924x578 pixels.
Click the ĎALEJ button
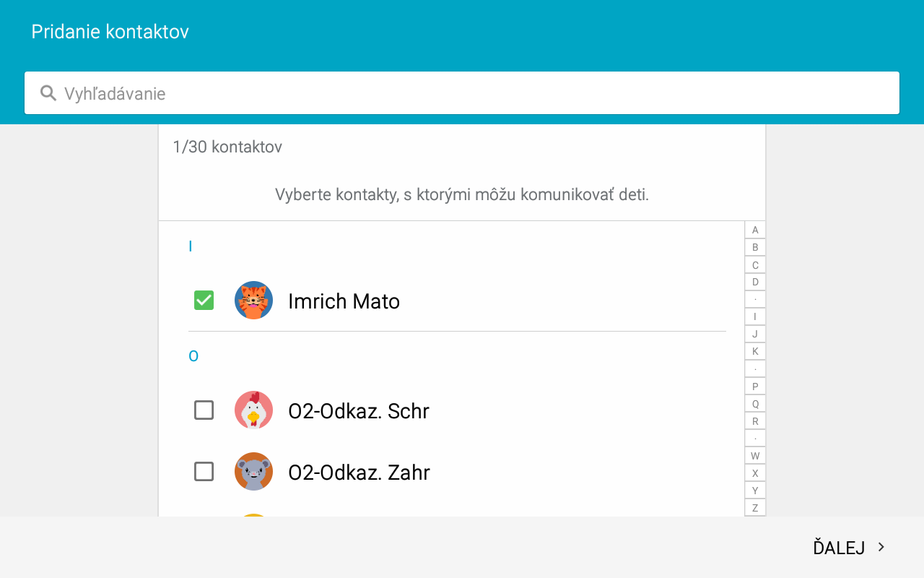coord(849,548)
